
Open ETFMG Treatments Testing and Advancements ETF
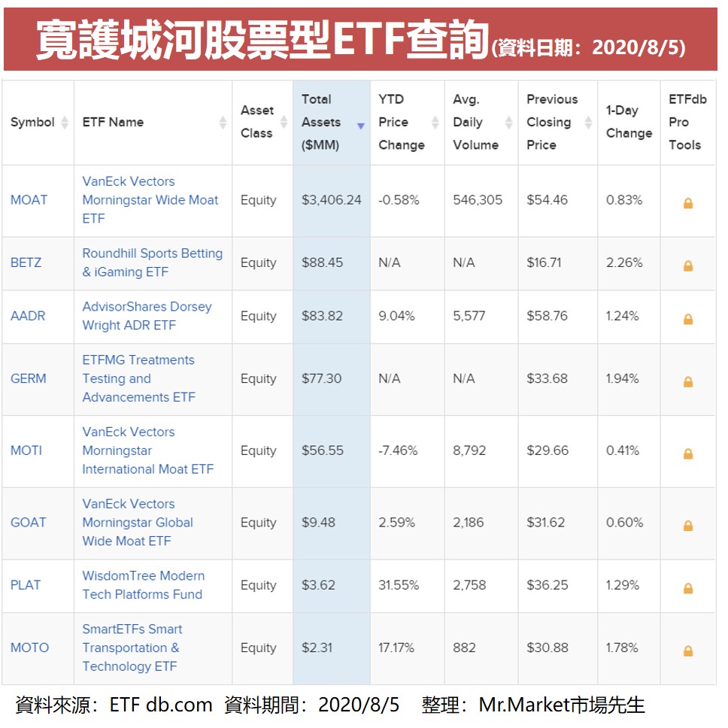[x=139, y=379]
